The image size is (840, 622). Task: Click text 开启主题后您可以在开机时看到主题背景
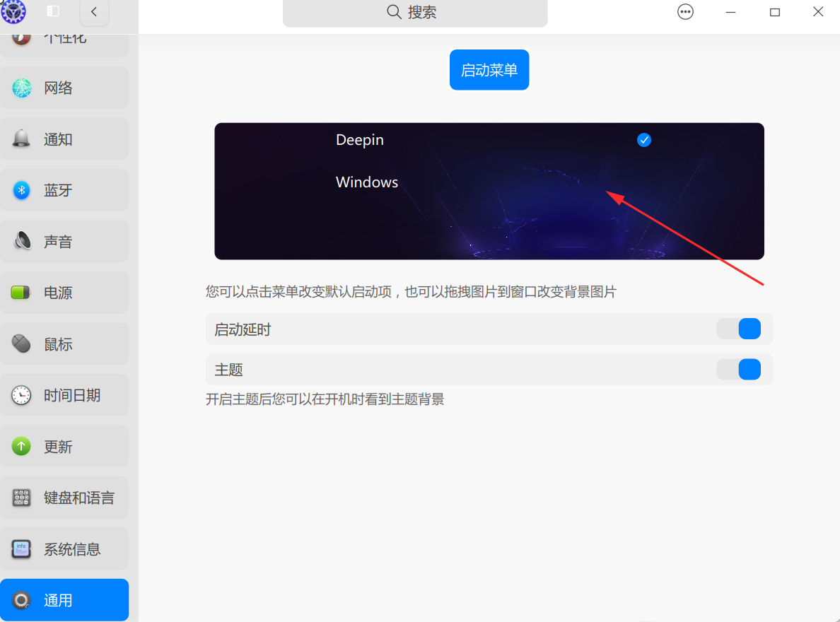[x=325, y=399]
